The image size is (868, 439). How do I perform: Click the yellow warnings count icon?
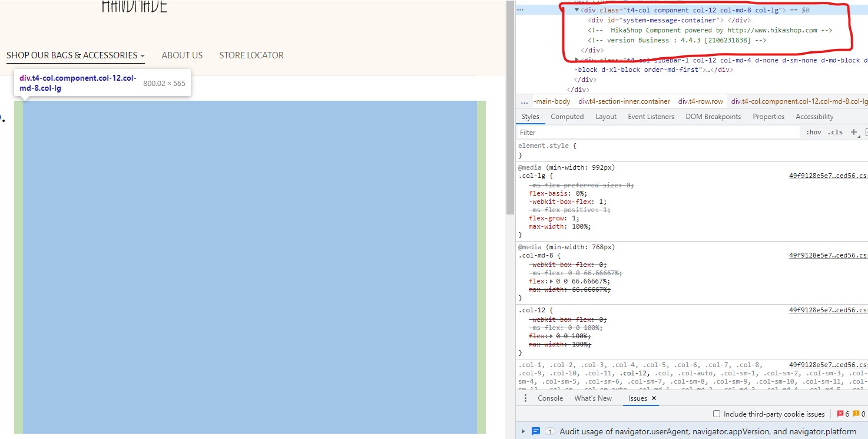pos(856,414)
